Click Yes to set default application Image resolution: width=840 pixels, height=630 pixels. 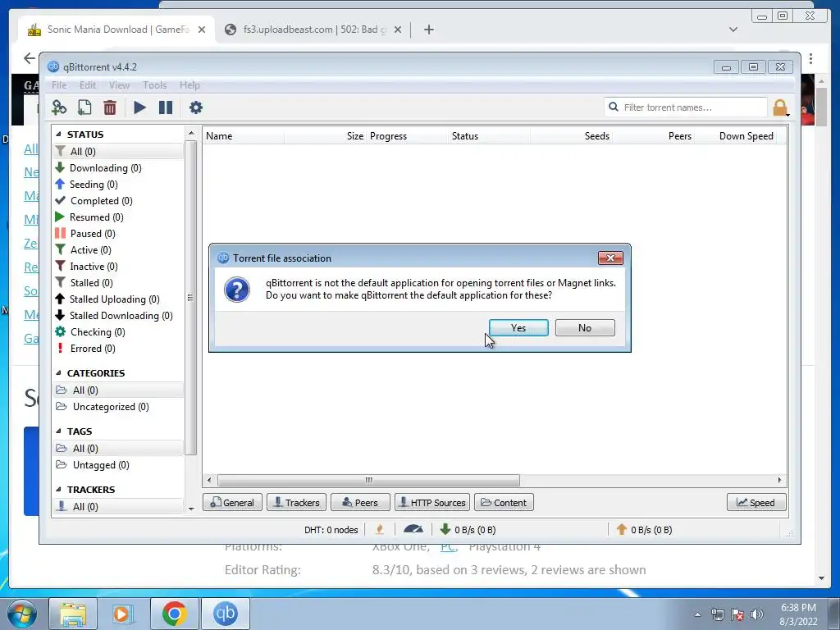point(518,328)
